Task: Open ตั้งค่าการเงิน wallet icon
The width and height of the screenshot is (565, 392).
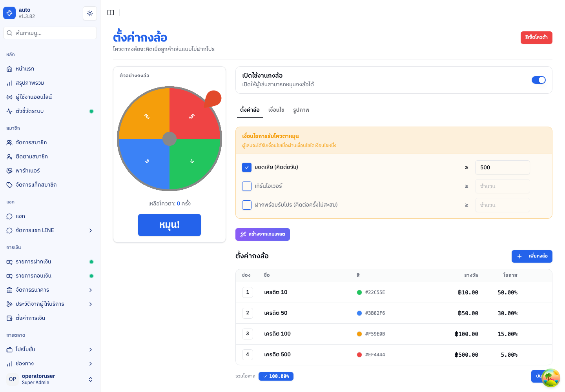Action: coord(9,318)
